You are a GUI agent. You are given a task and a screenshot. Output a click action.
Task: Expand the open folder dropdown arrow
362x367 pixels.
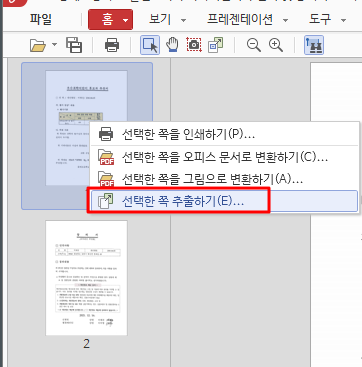coord(55,44)
